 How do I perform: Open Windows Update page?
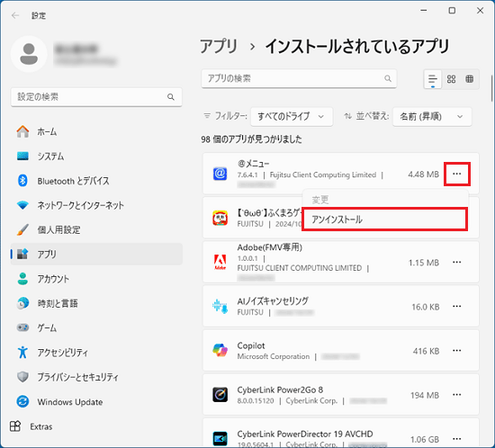coord(96,401)
